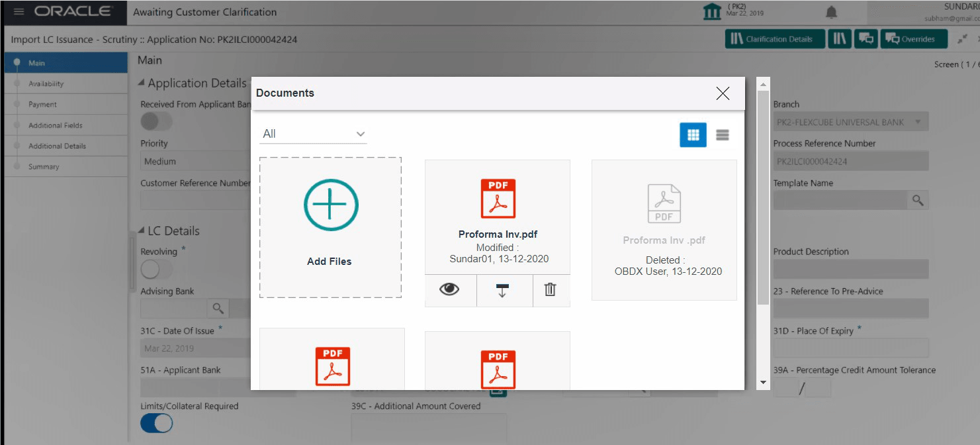Toggle Received From Applicant Bank switch
Screen dimensions: 980x445
[x=156, y=121]
